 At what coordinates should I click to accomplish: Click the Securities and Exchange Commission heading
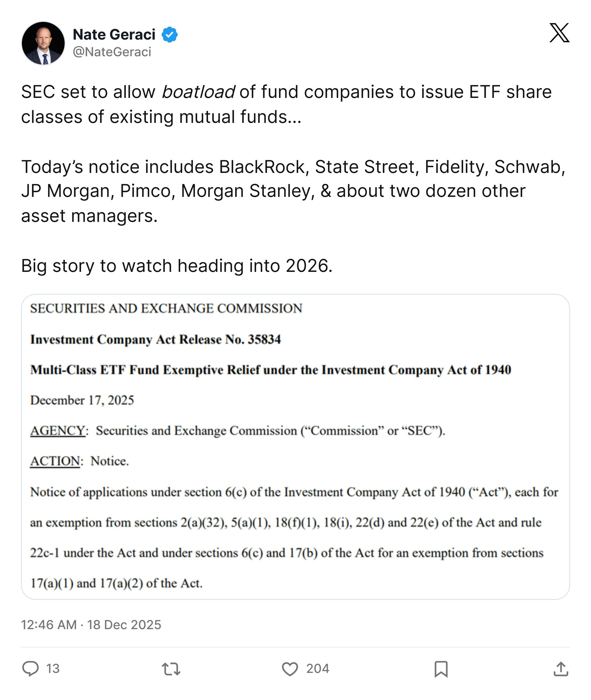(x=166, y=308)
